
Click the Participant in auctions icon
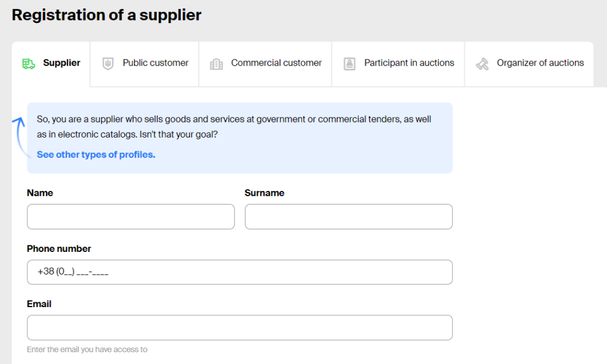tap(350, 63)
